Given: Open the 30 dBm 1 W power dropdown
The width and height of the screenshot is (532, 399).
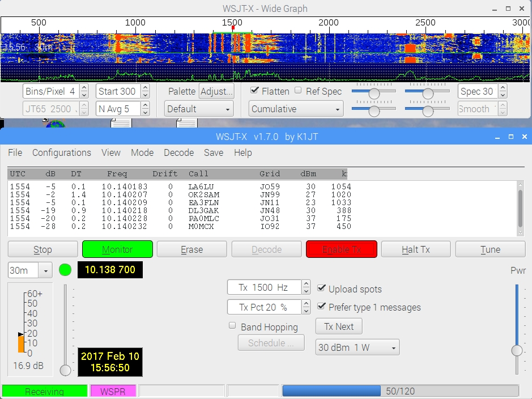Looking at the screenshot, I should coord(357,347).
